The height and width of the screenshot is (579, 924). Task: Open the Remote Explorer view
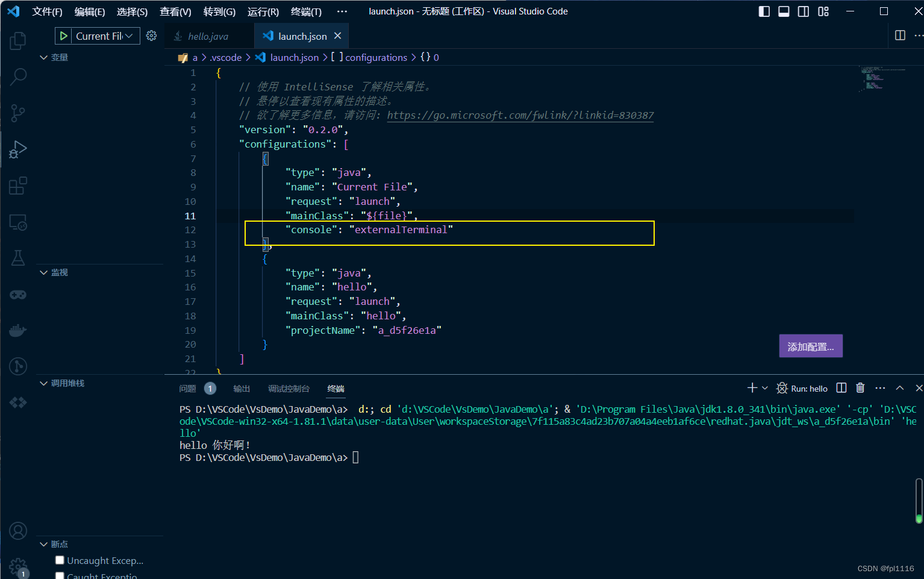(17, 222)
